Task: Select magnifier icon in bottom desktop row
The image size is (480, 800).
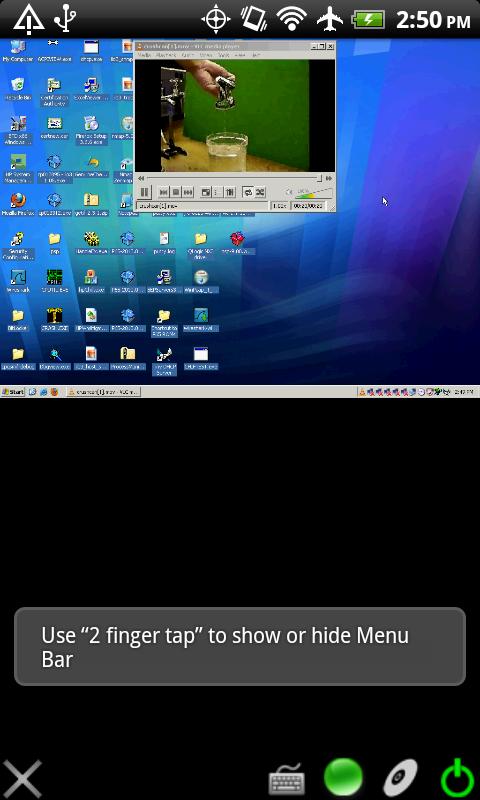Action: pyautogui.click(x=55, y=358)
